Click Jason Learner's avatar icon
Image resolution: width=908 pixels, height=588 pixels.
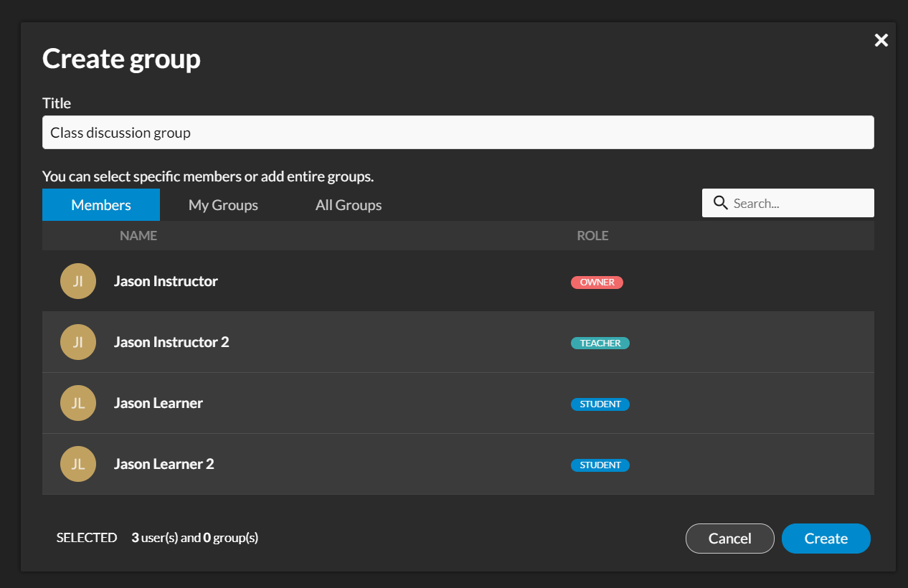coord(77,402)
